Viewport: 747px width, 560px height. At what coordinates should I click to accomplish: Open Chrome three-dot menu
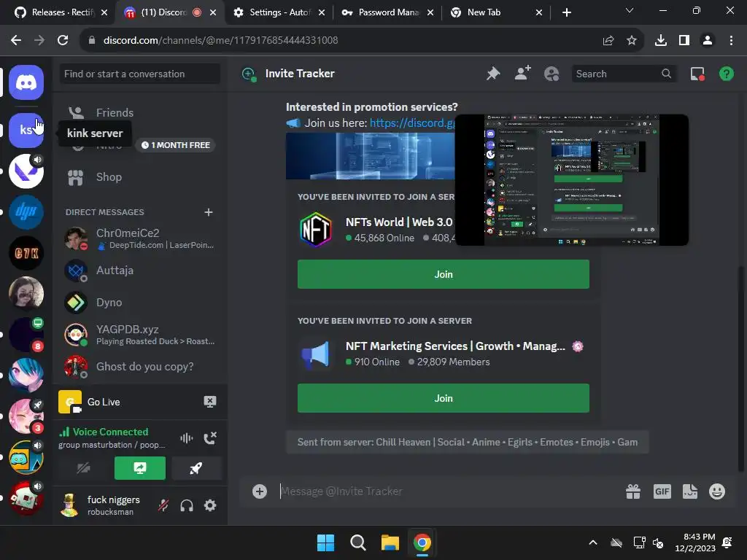(731, 41)
